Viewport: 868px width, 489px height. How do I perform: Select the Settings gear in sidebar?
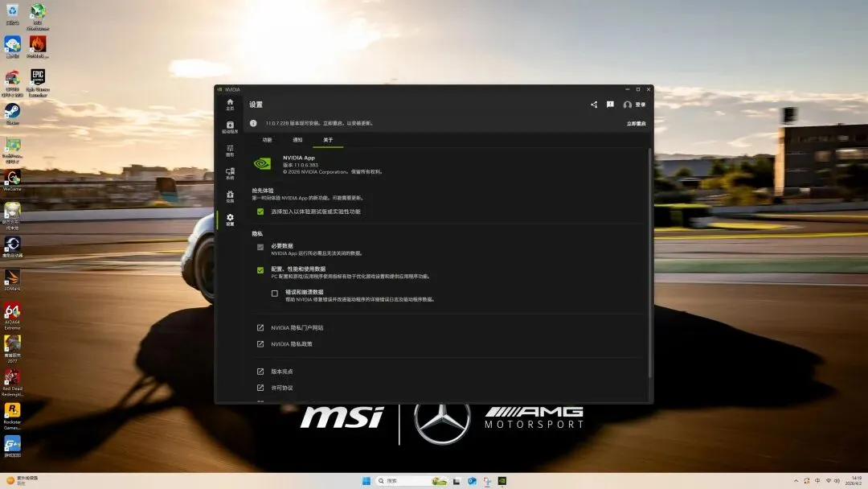[x=230, y=220]
